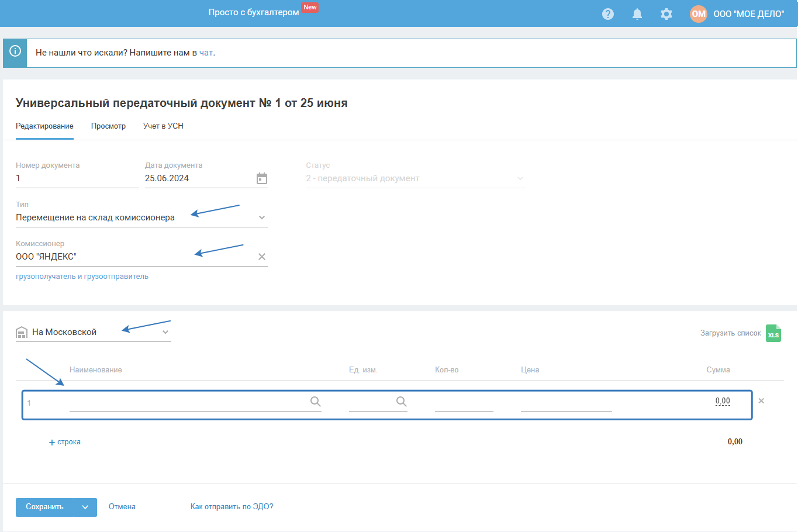Click search icon in Ед. изм. field
This screenshot has height=532, width=798.
pos(401,402)
